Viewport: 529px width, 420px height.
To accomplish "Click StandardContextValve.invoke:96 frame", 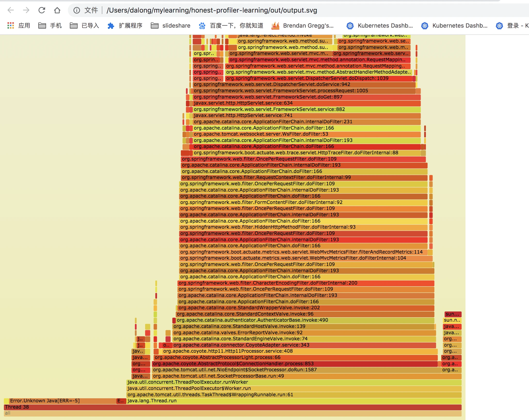I will pyautogui.click(x=305, y=314).
